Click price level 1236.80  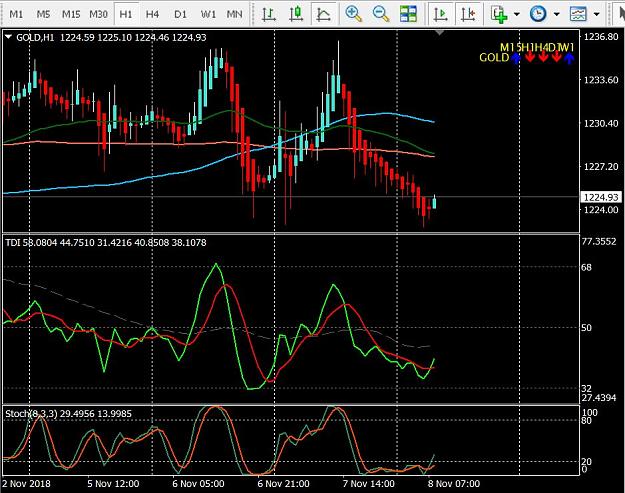(x=601, y=37)
